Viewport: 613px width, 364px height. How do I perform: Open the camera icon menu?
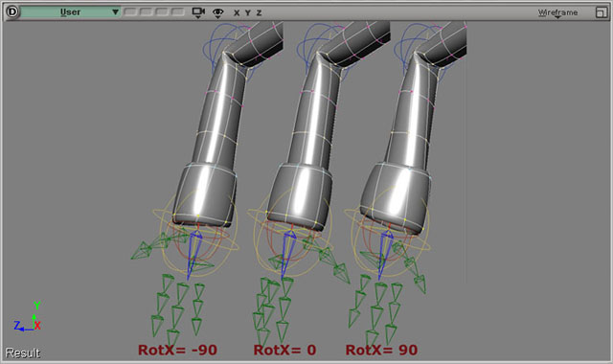(x=198, y=12)
